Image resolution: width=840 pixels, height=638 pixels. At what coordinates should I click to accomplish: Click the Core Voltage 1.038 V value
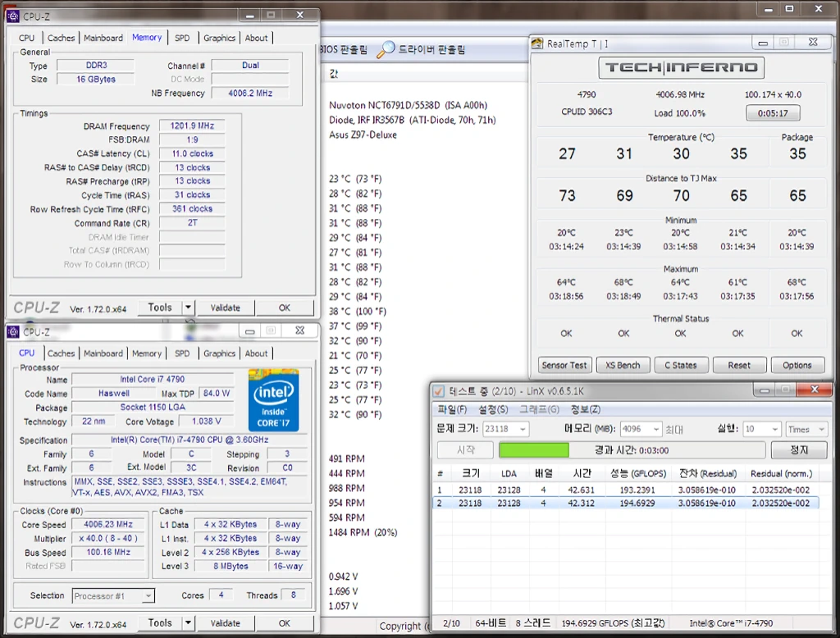pyautogui.click(x=206, y=422)
